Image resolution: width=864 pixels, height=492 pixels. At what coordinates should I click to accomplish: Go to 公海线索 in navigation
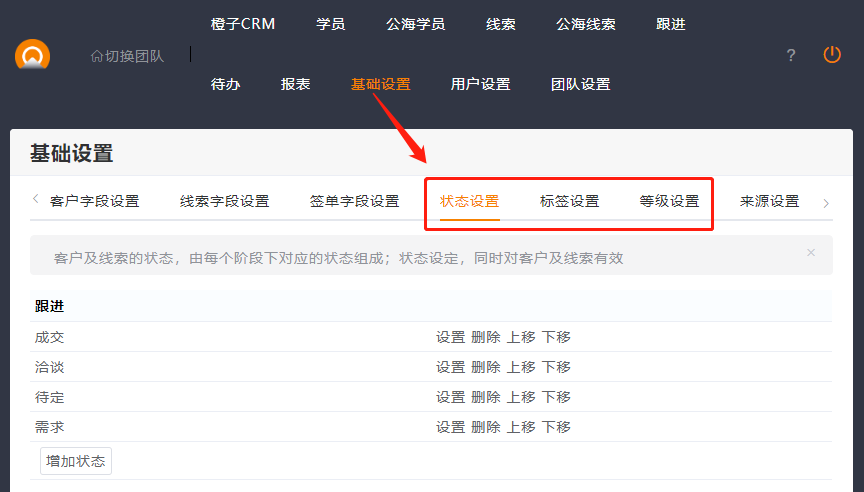click(585, 24)
